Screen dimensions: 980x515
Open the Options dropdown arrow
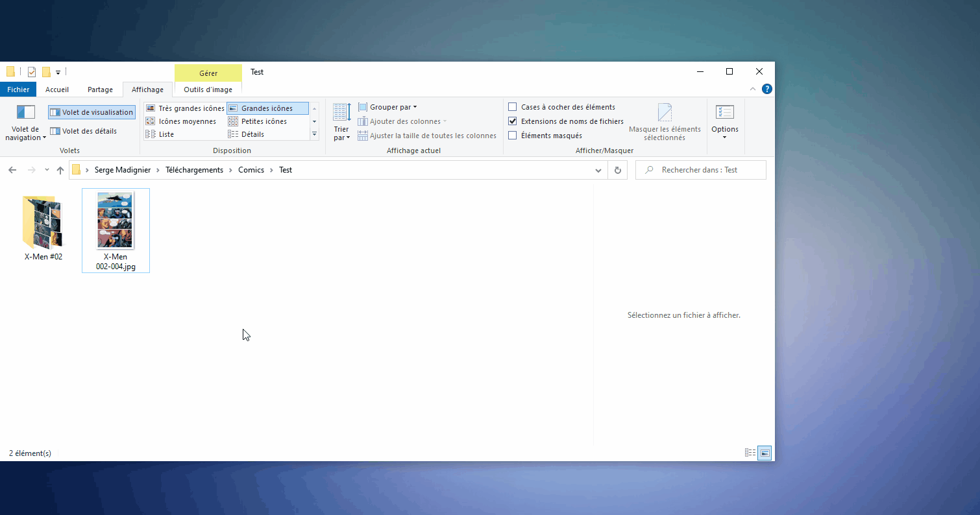click(725, 137)
